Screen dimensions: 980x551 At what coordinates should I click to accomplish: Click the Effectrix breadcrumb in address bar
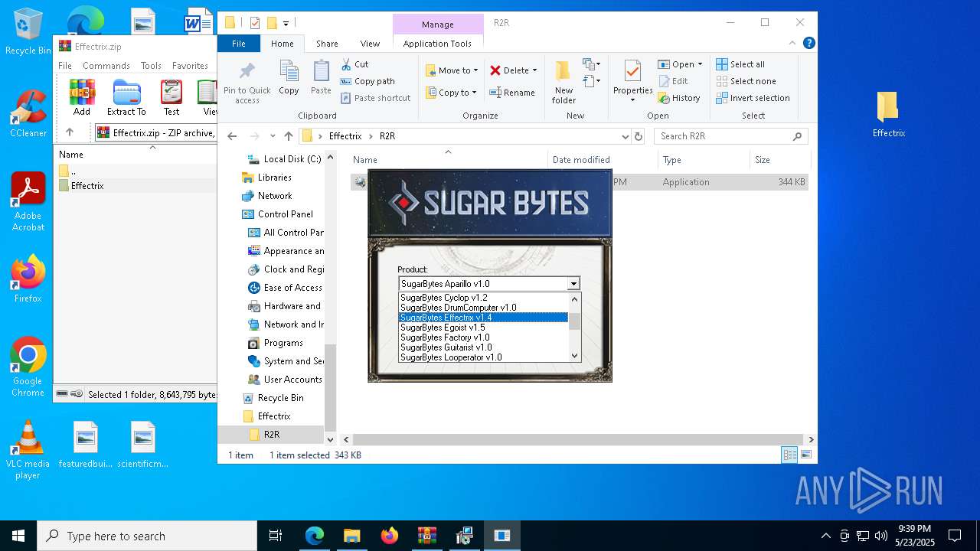click(x=345, y=136)
